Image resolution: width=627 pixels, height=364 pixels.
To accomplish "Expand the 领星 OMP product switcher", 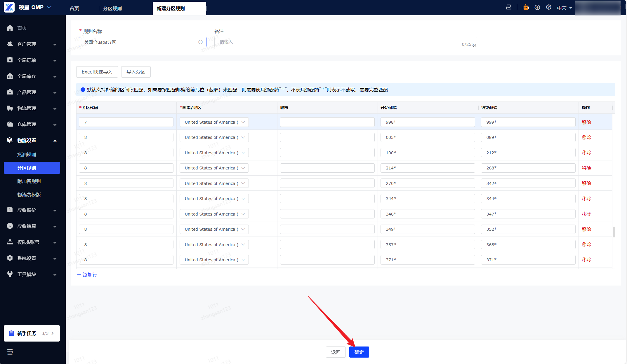I will point(49,7).
